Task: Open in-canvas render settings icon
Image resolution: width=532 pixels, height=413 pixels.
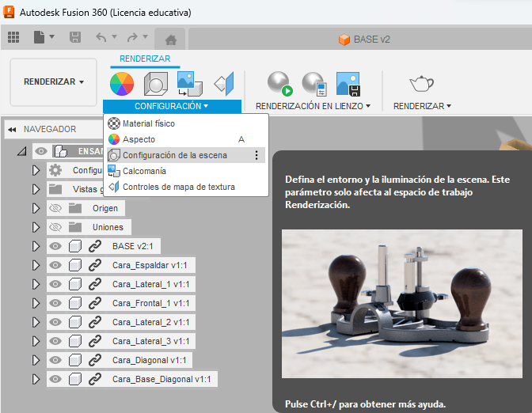Action: click(x=314, y=84)
